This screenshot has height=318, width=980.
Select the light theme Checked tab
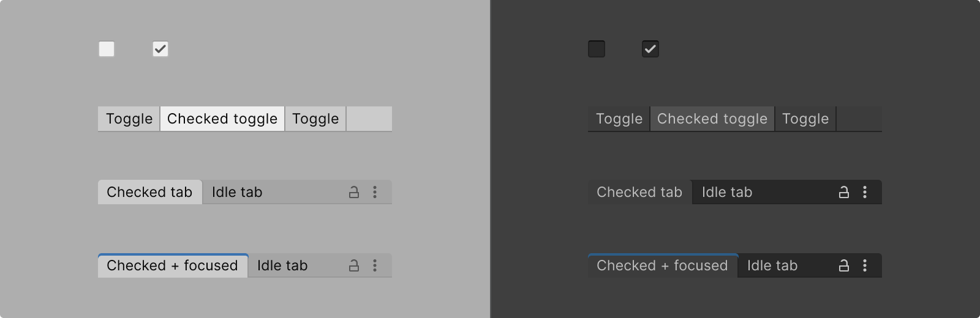[x=149, y=193]
